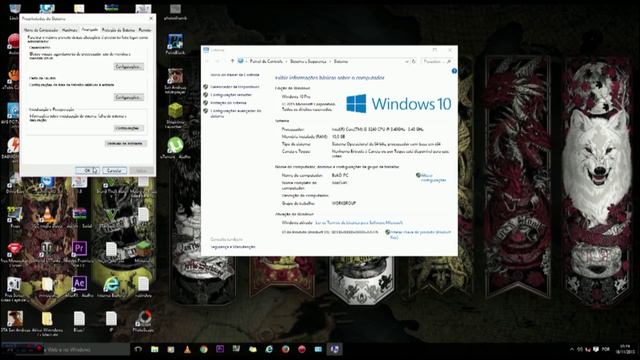Switch to Nome do Computador tab
The width and height of the screenshot is (640, 360).
click(x=41, y=30)
